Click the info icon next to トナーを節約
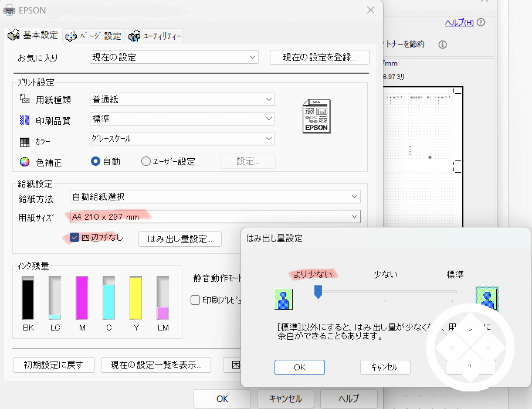 click(444, 43)
